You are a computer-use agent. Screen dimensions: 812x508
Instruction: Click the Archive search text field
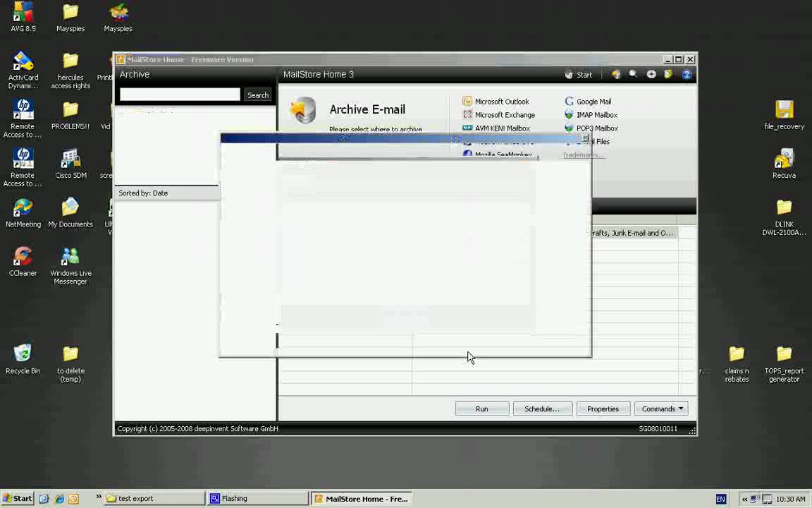tap(180, 95)
